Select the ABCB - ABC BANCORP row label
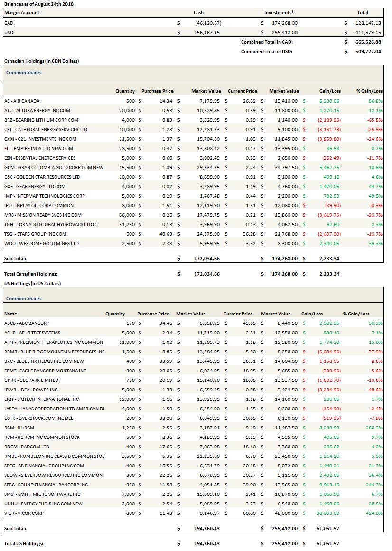 point(26,323)
